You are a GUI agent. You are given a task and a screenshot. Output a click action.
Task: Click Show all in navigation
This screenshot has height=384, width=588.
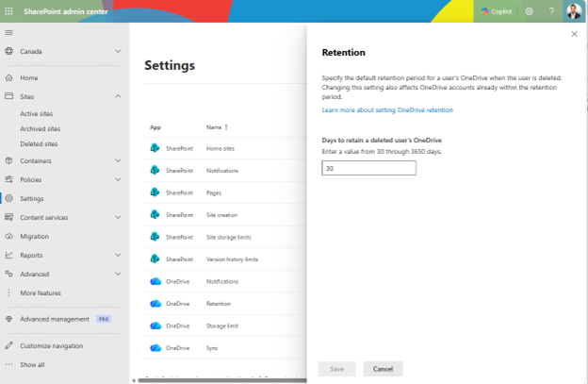(32, 364)
